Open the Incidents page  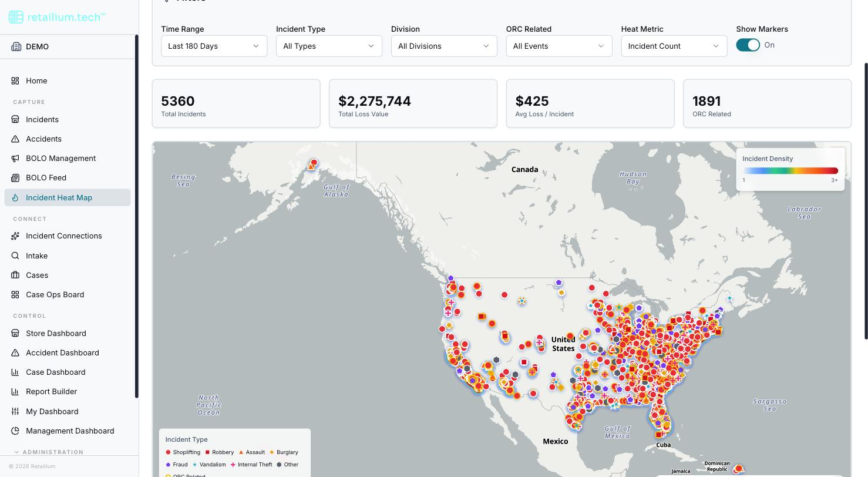pyautogui.click(x=68, y=119)
